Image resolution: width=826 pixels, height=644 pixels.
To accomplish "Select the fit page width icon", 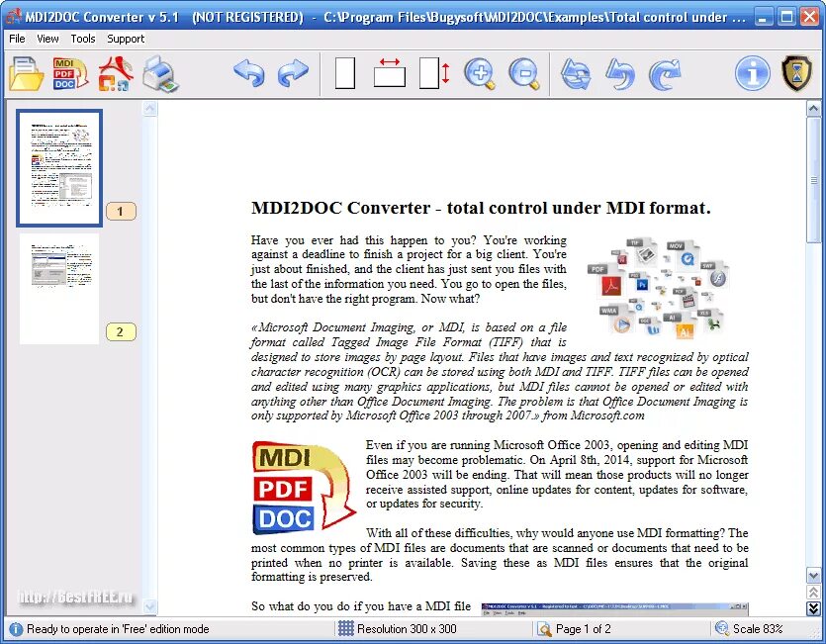I will tap(390, 73).
